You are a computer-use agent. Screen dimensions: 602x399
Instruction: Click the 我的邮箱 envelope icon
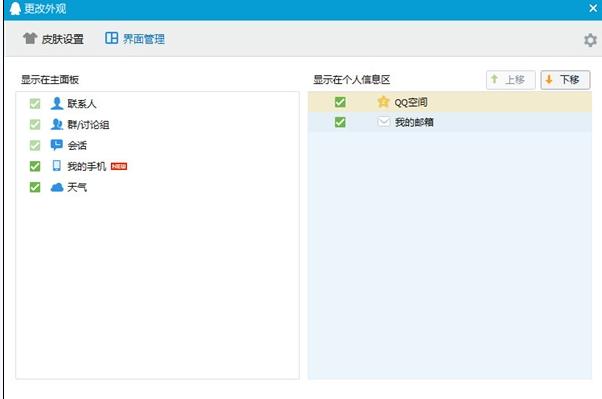pyautogui.click(x=384, y=123)
